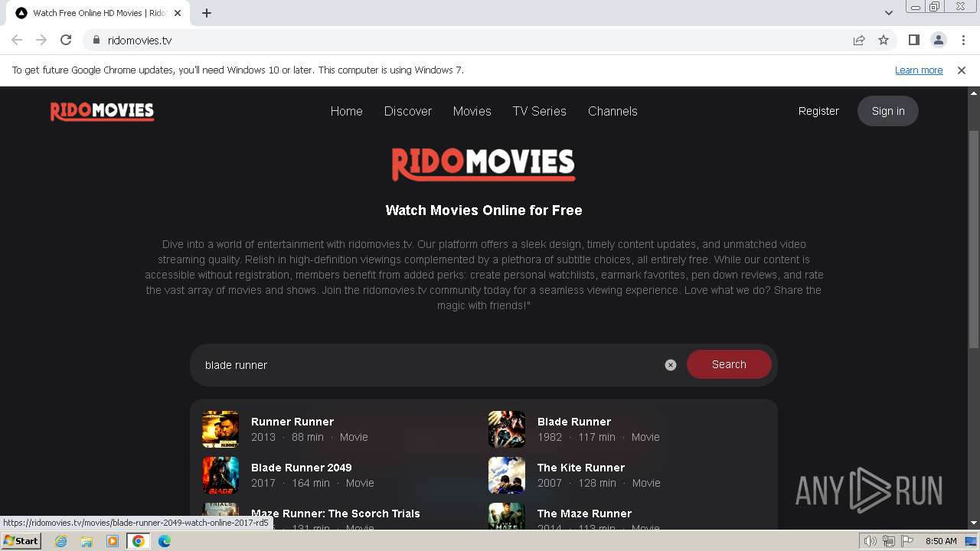Open Windows Media Player from the taskbar
This screenshot has width=980, height=551.
click(x=113, y=541)
